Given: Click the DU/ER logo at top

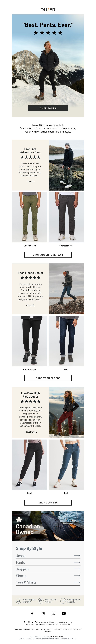Looking at the screenshot, I should [48, 10].
